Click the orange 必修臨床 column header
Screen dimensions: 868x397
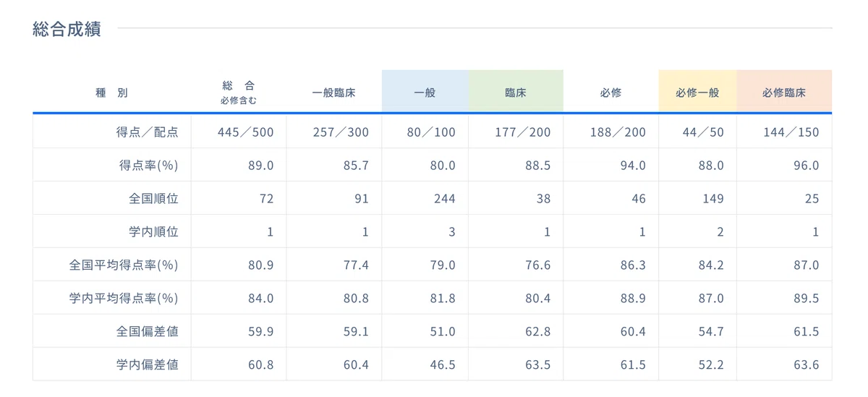pos(784,93)
